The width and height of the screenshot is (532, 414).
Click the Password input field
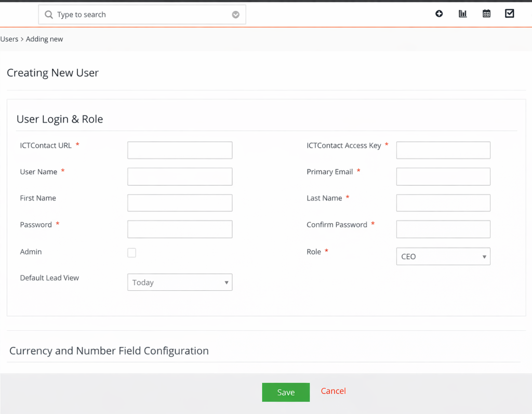coord(179,229)
